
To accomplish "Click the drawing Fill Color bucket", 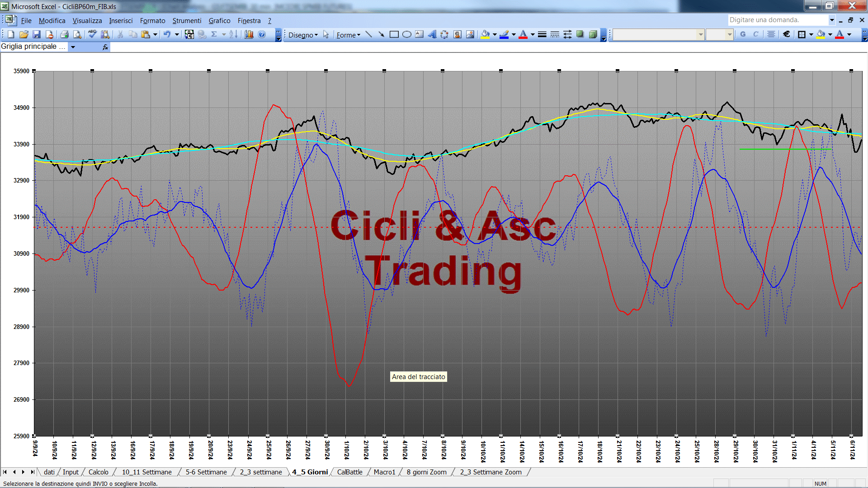I will (485, 34).
